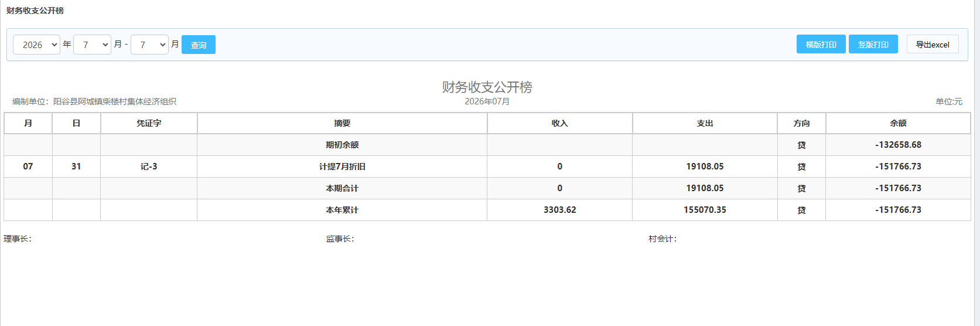Expand the end month dropdown
980x326 pixels.
coord(149,45)
